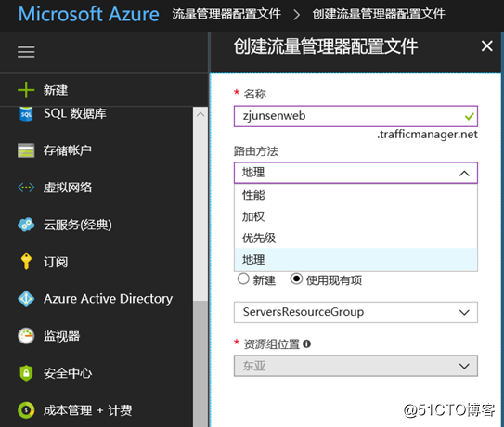Screen dimensions: 504x427
Task: Click the sidebar vertical scrollbar thumb
Action: tap(200, 363)
